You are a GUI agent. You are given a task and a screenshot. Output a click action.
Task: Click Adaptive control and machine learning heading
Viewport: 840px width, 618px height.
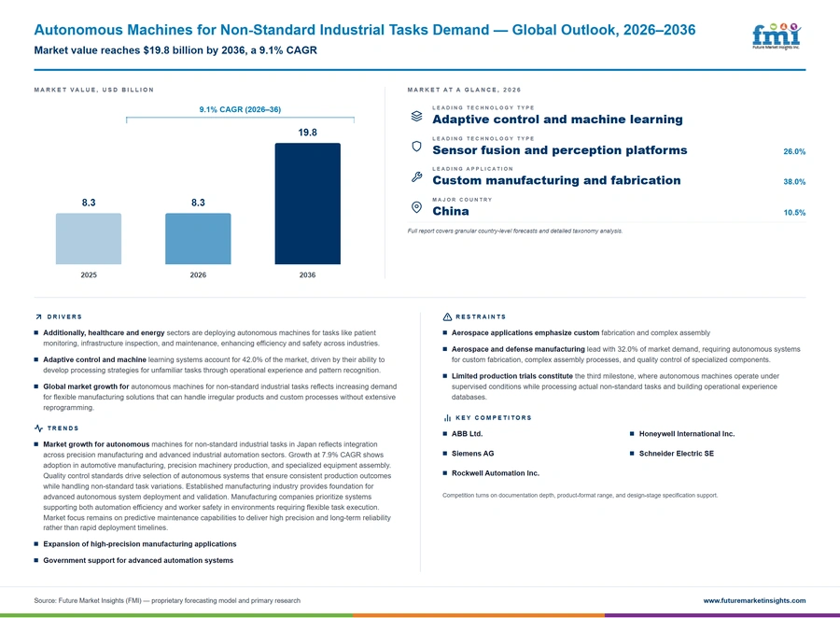point(558,119)
